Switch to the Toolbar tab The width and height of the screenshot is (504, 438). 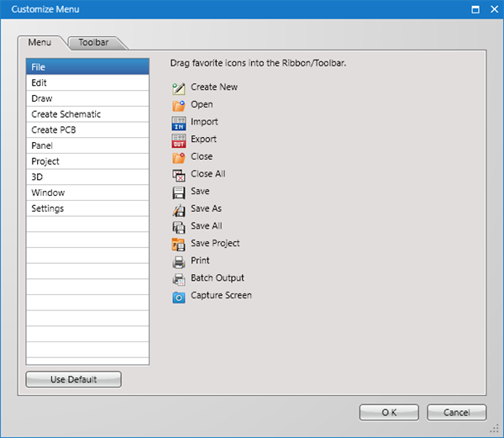pos(93,42)
